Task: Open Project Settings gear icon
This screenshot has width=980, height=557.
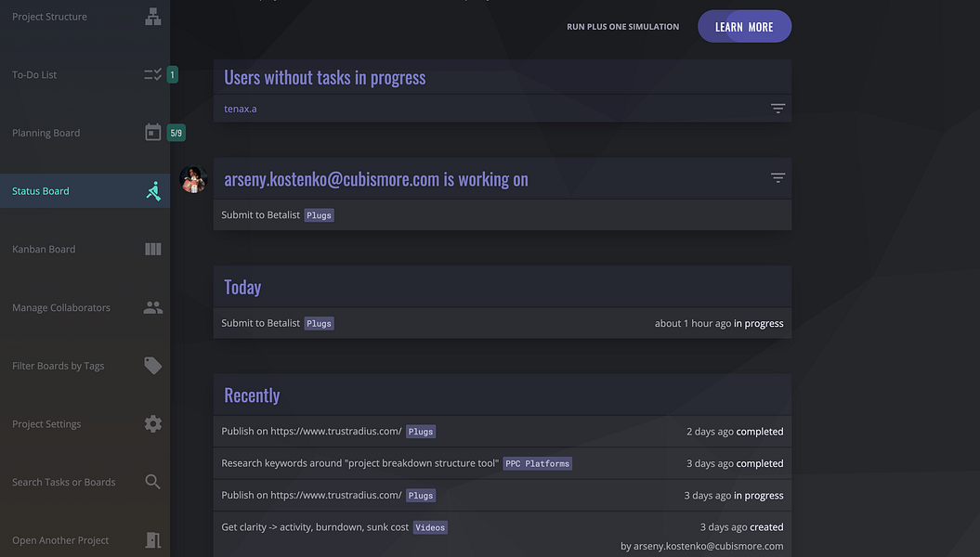Action: coord(153,424)
